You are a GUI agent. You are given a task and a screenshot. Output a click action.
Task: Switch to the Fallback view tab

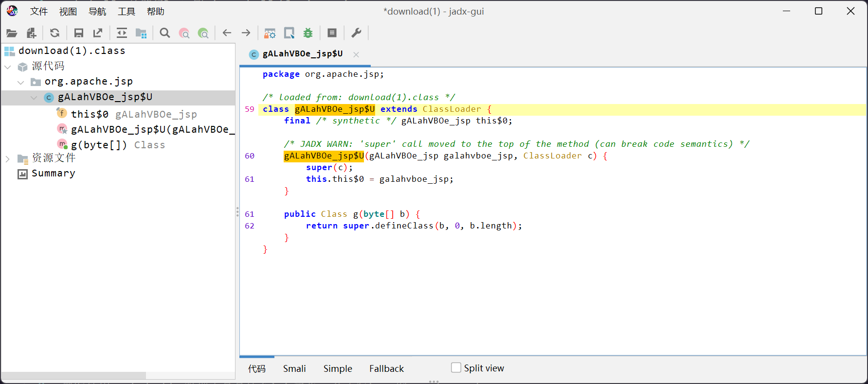(386, 368)
